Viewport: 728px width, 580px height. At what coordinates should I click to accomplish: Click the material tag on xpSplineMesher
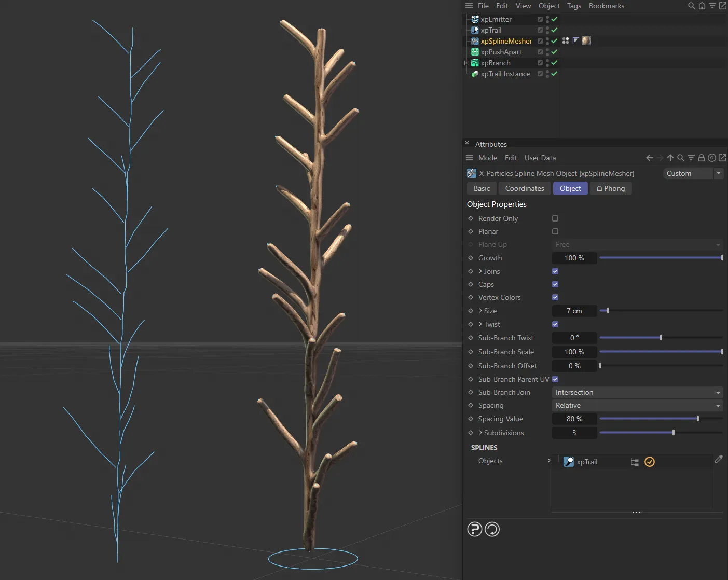tap(586, 40)
